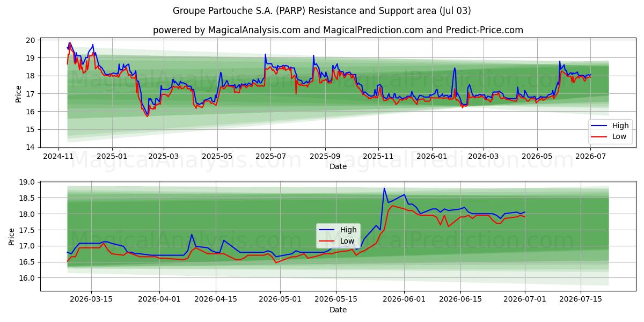Click the '2025-07' x-axis label

pos(270,156)
